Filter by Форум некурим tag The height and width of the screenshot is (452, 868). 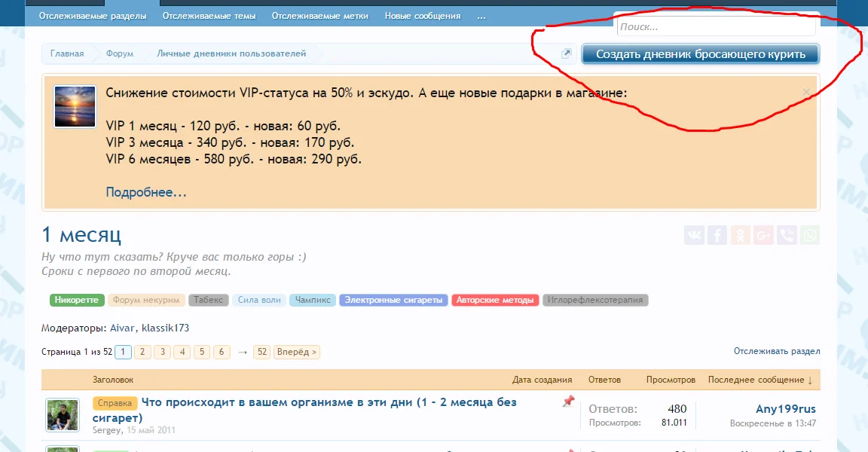point(146,300)
